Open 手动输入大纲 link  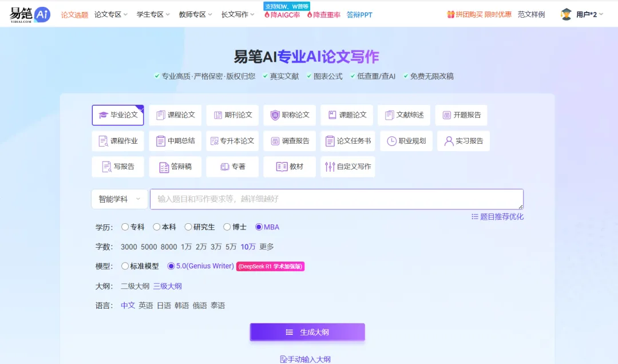[306, 359]
